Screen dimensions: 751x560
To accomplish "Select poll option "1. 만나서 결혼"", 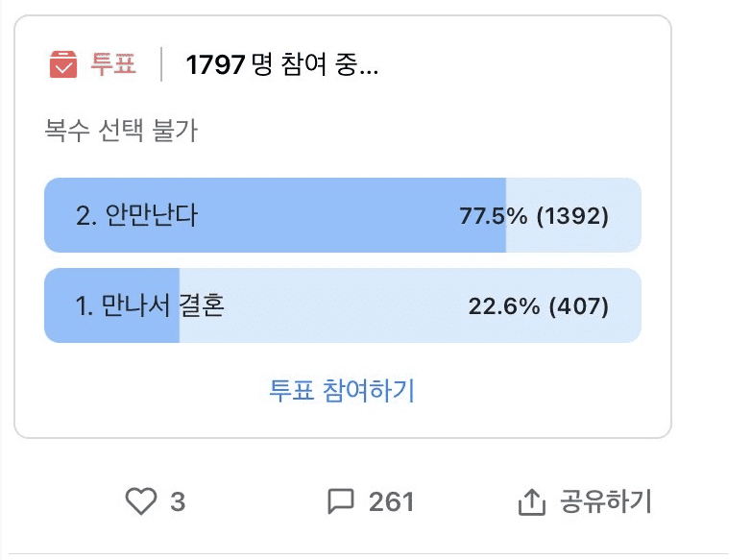I will (150, 306).
